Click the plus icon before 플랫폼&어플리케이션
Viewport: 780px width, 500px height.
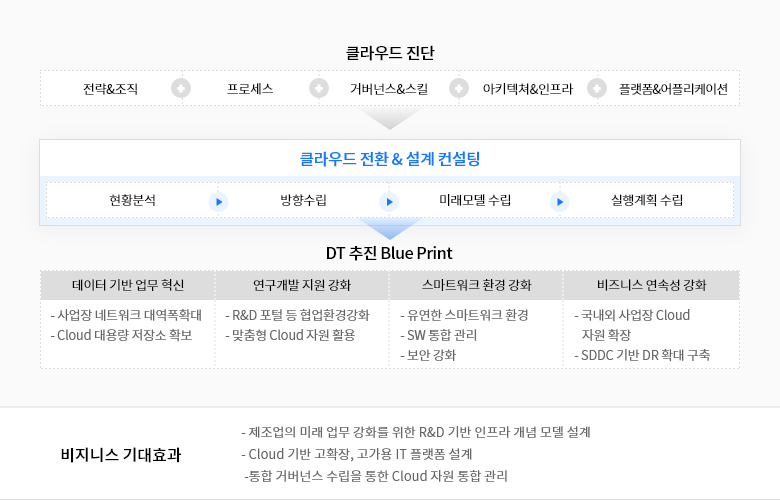click(x=597, y=88)
